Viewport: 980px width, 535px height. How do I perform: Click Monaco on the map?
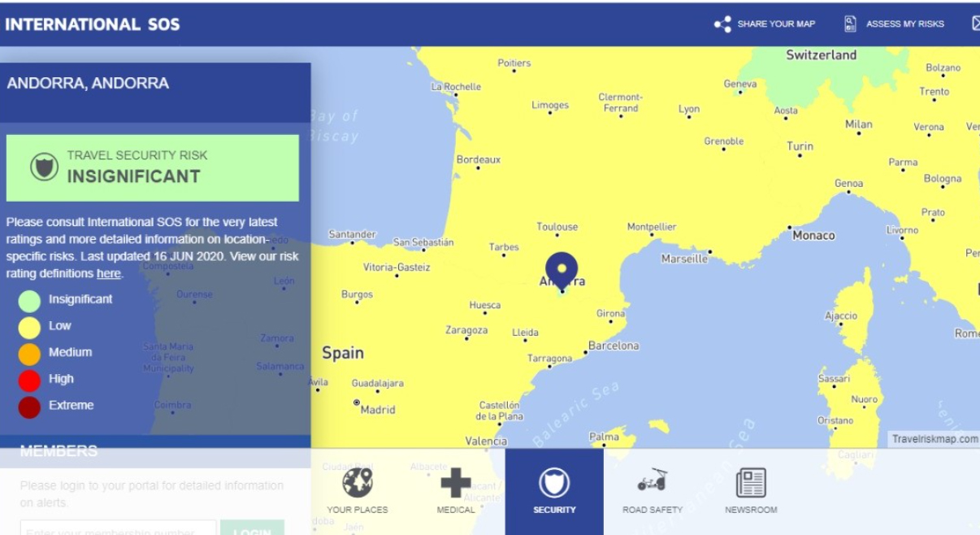point(813,235)
